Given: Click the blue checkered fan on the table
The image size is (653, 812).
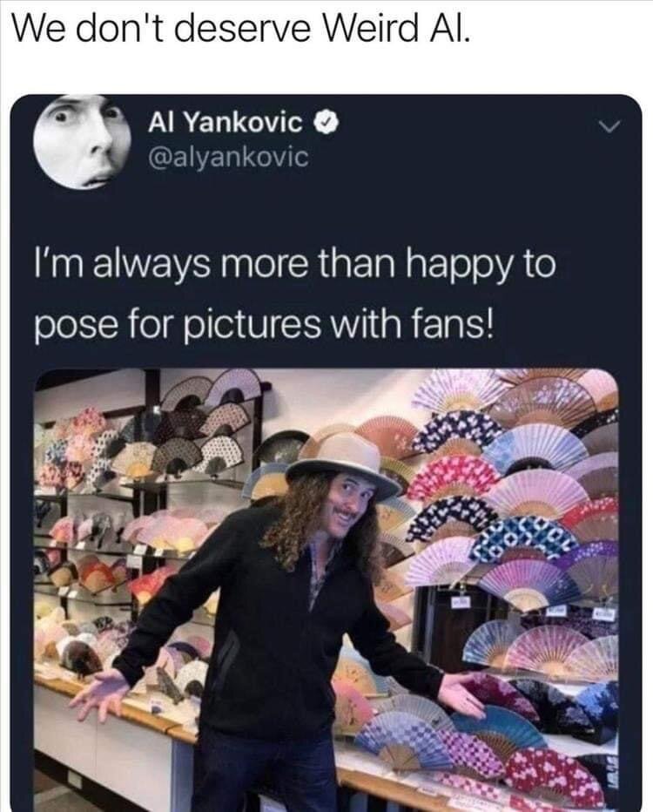Looking at the screenshot, I should pyautogui.click(x=407, y=741).
